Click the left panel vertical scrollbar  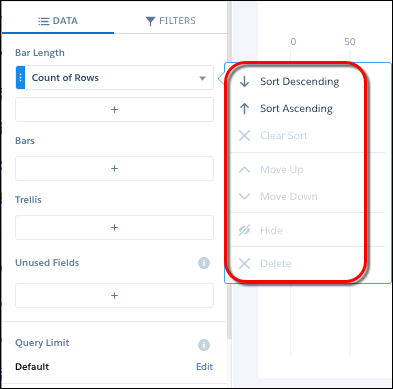click(x=229, y=170)
